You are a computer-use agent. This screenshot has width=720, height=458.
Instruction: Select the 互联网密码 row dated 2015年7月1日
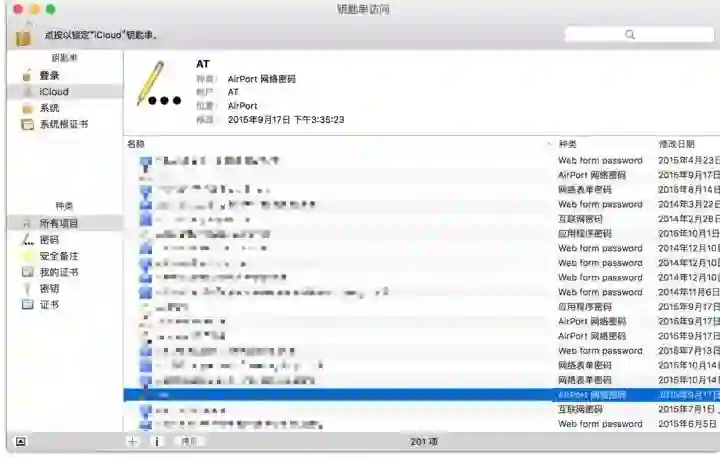click(422, 409)
